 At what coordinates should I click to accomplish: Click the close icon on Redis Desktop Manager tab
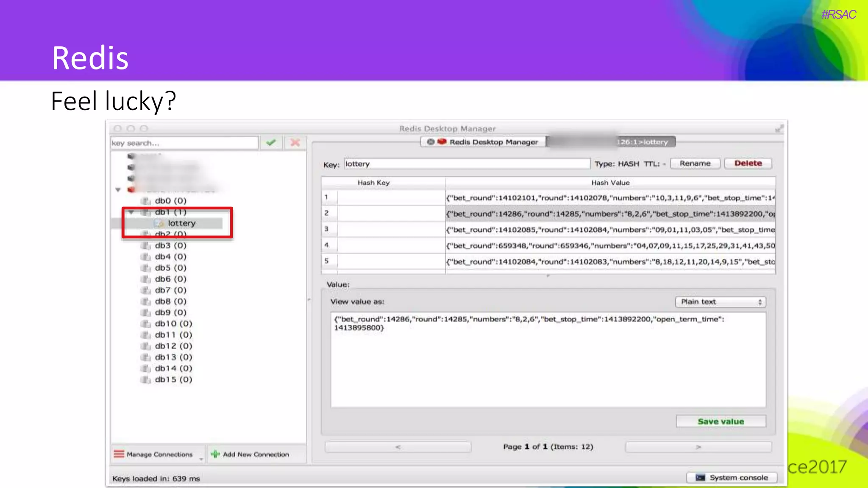pos(431,142)
